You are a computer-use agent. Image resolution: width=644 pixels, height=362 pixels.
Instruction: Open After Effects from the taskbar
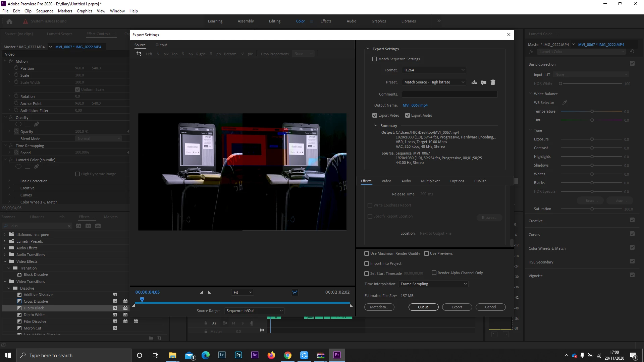[255, 355]
